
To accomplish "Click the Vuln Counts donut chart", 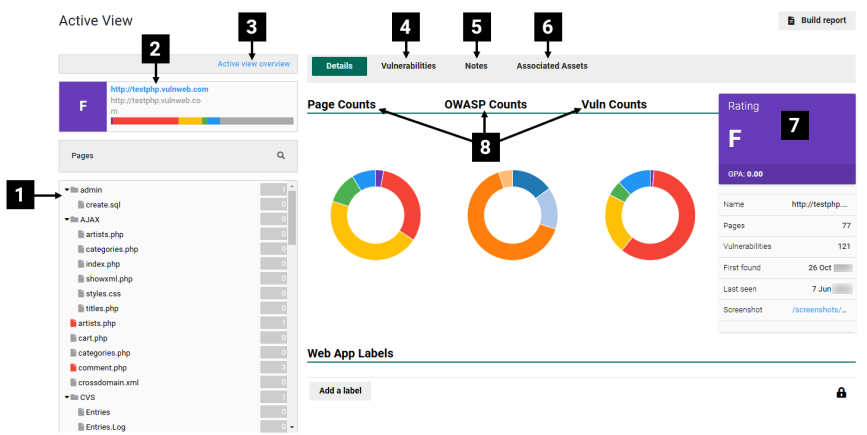I will tap(650, 215).
